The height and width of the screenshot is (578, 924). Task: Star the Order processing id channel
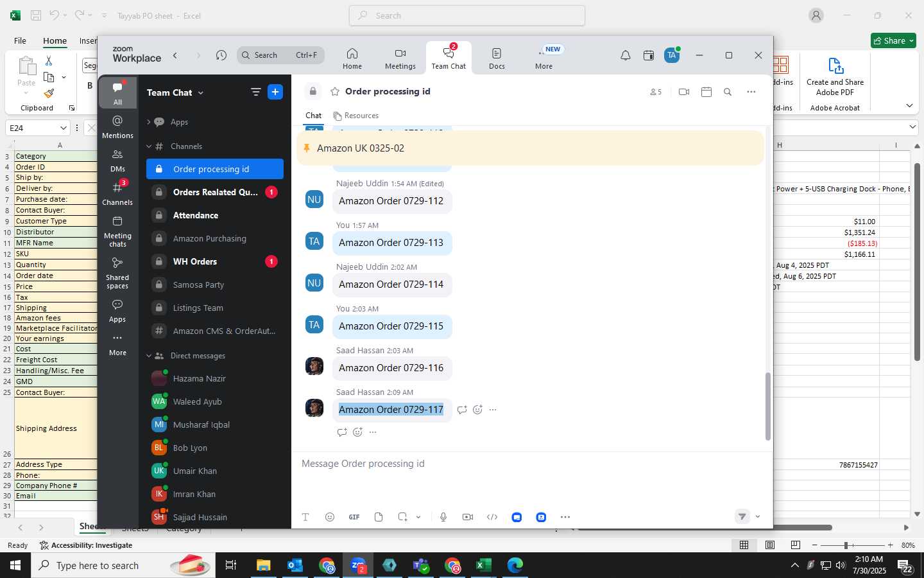[x=335, y=92]
